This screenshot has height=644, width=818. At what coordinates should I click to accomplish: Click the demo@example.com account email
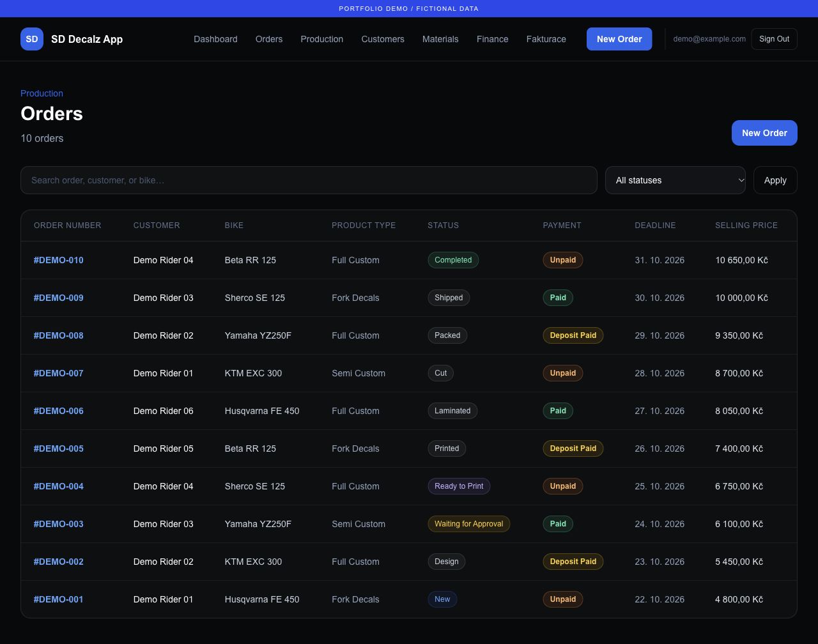[709, 39]
